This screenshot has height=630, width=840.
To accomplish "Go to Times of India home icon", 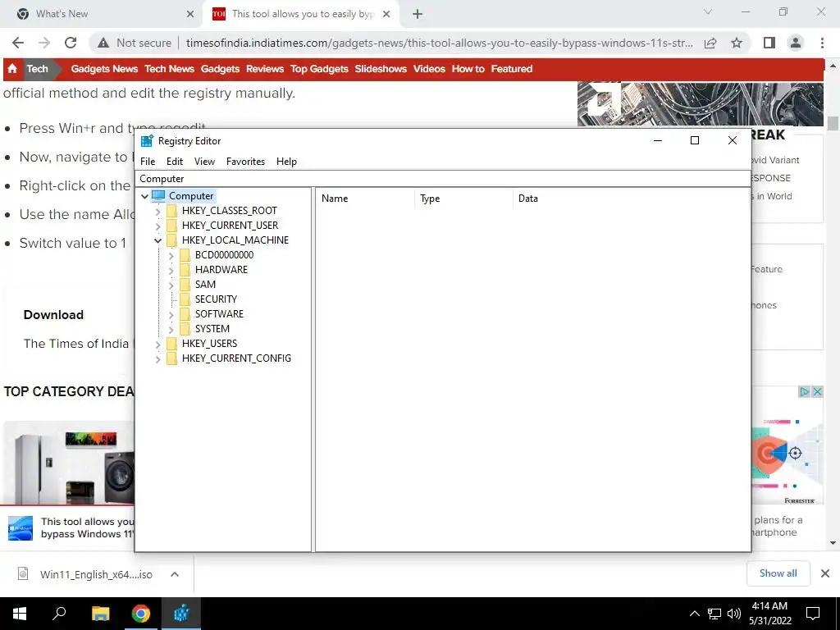I will pyautogui.click(x=12, y=69).
